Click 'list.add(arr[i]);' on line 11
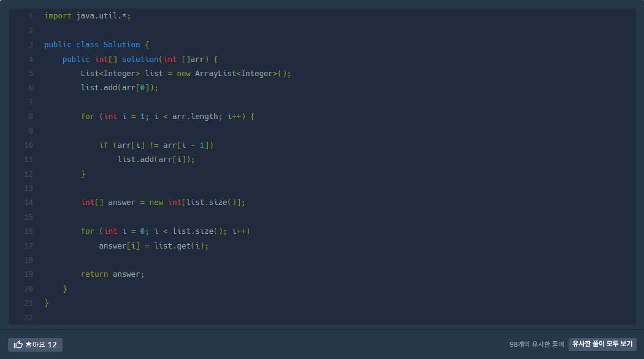The width and height of the screenshot is (644, 359). coord(156,160)
